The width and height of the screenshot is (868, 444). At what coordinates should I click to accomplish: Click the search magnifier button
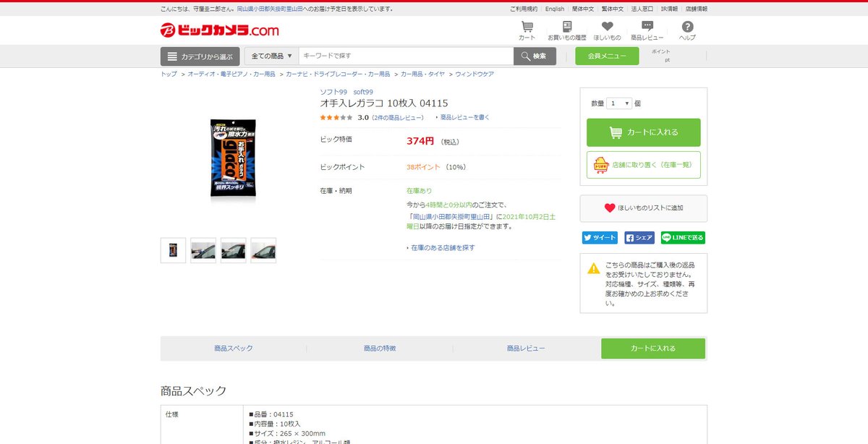pyautogui.click(x=535, y=56)
